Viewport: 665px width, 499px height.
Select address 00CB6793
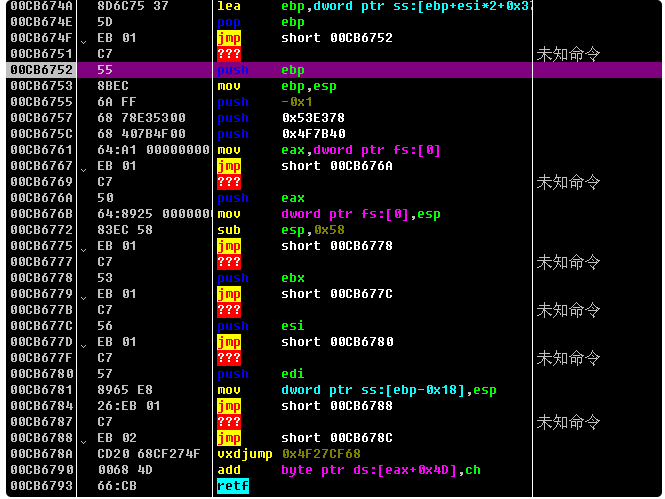[x=42, y=486]
